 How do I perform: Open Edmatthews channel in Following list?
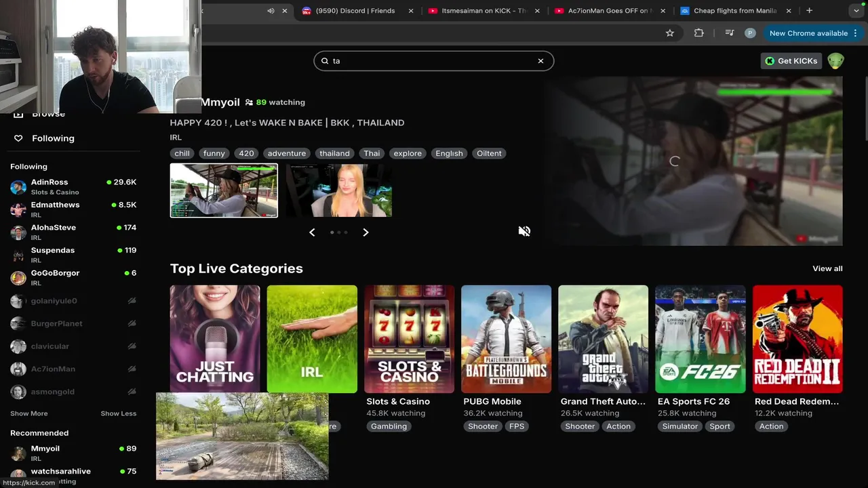click(x=73, y=209)
